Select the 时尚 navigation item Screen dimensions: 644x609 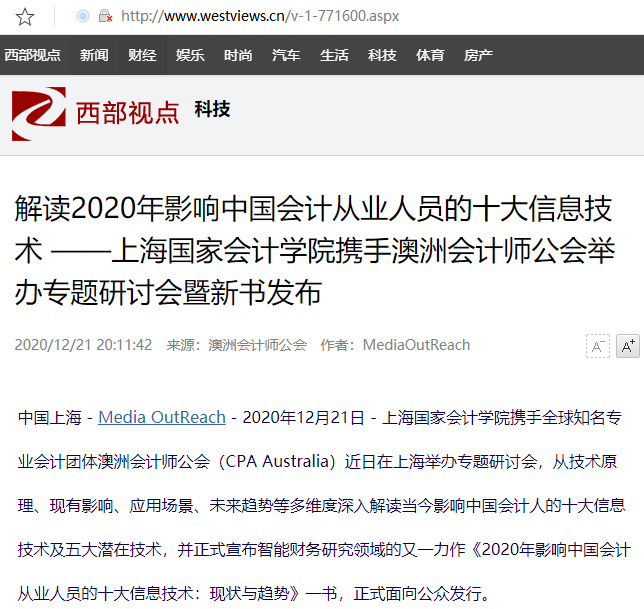[x=238, y=55]
